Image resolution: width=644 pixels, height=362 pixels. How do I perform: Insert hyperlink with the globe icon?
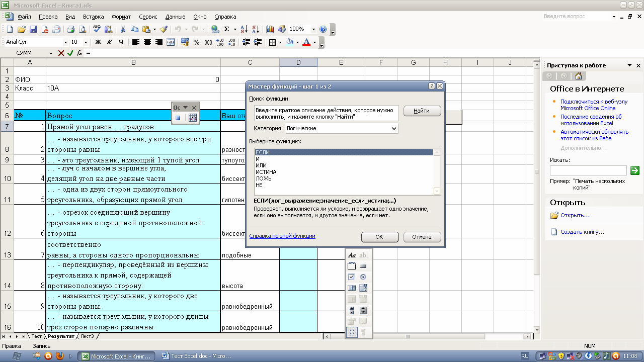pyautogui.click(x=215, y=29)
